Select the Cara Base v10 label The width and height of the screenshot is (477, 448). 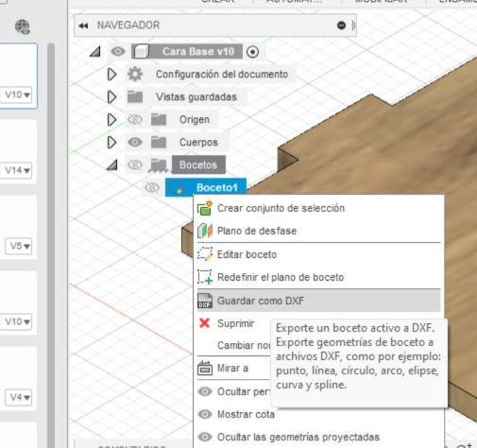[x=198, y=52]
